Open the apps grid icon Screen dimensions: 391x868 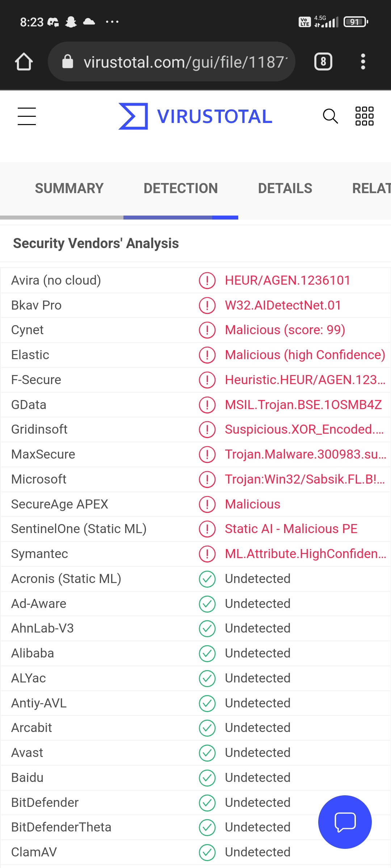point(364,116)
